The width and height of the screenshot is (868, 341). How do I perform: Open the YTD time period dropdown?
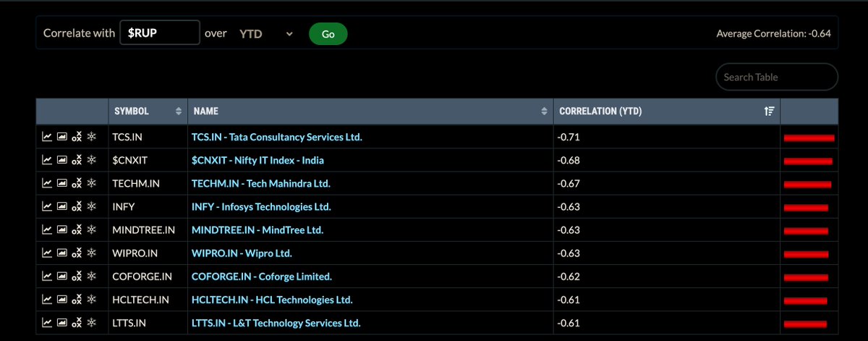pyautogui.click(x=265, y=33)
